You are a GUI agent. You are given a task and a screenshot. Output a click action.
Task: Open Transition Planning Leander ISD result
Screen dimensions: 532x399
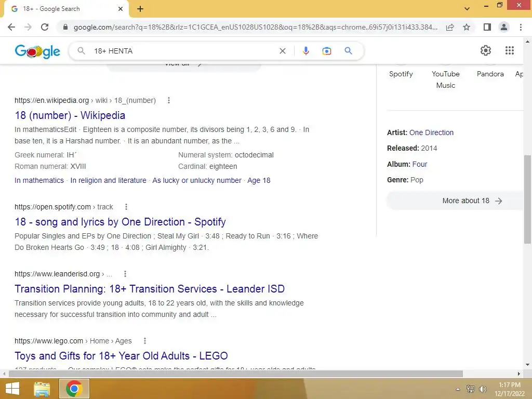150,289
